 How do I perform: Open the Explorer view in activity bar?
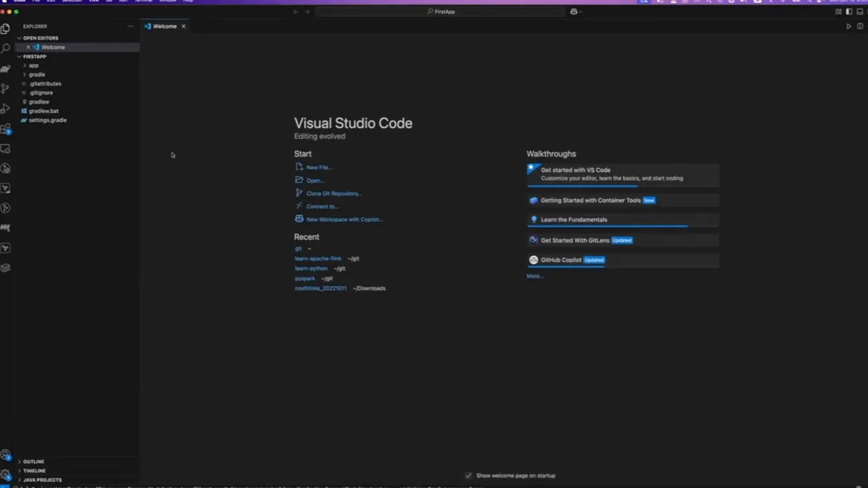point(6,29)
